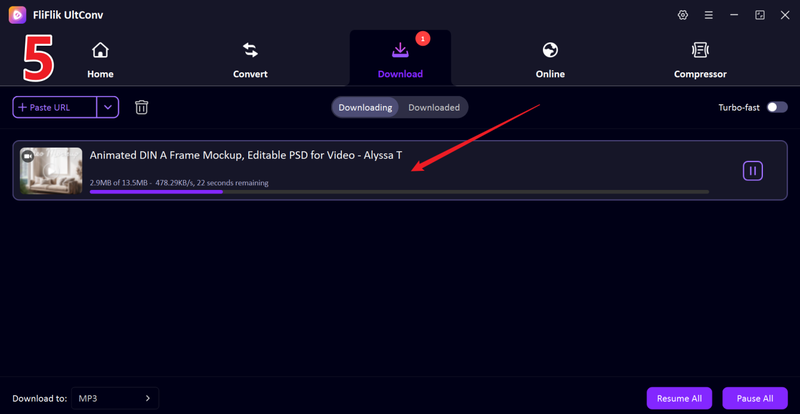Expand the Paste URL dropdown arrow

[x=108, y=107]
